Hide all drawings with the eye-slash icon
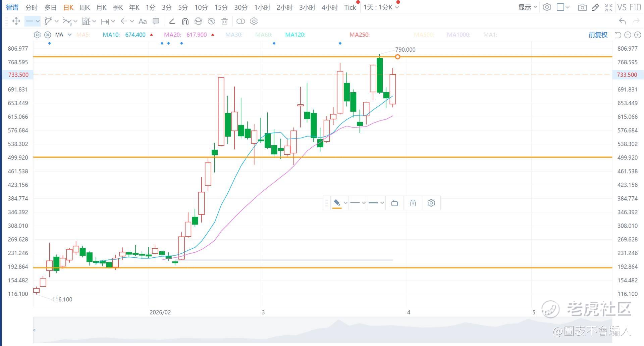The height and width of the screenshot is (346, 644). point(211,21)
